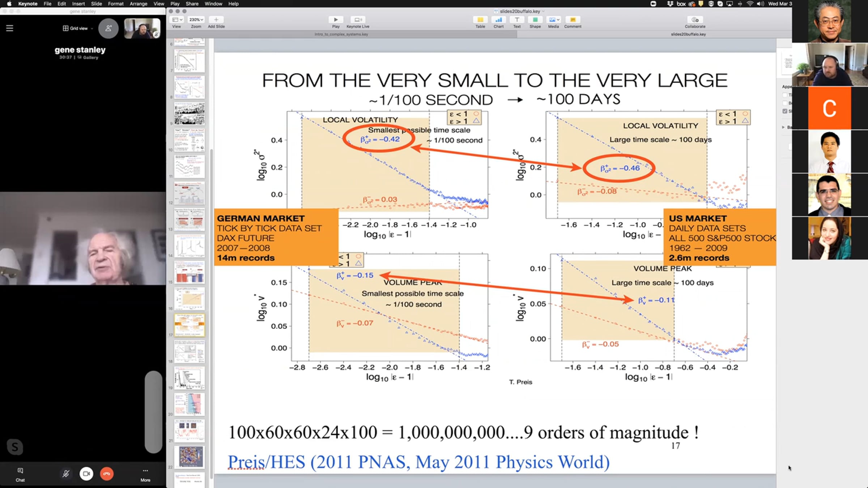The image size is (868, 488).
Task: Open the Keynote View options dropdown
Action: pos(177,20)
